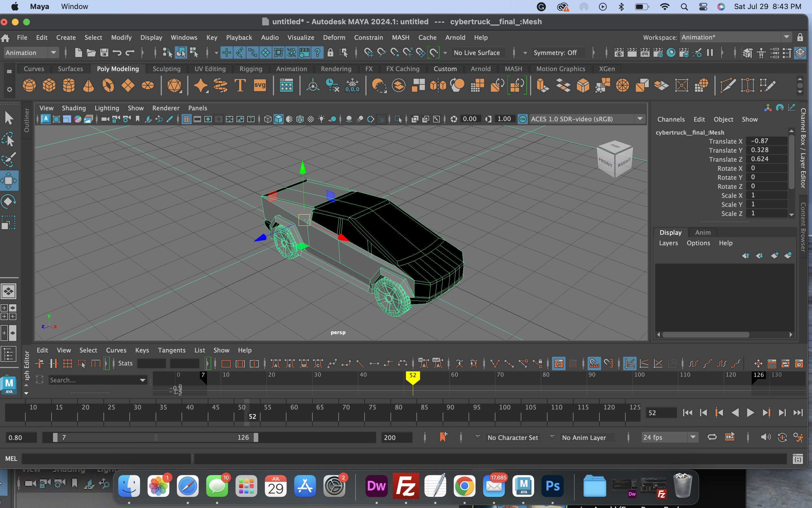Click the Home icon in menu bar
This screenshot has width=812, height=508.
(5, 38)
